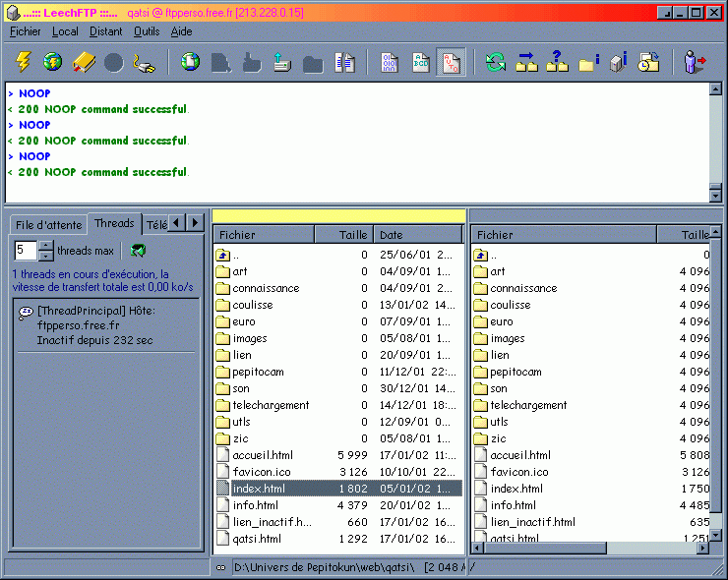728x580 pixels.
Task: Click the compare documents icon
Action: click(x=344, y=63)
